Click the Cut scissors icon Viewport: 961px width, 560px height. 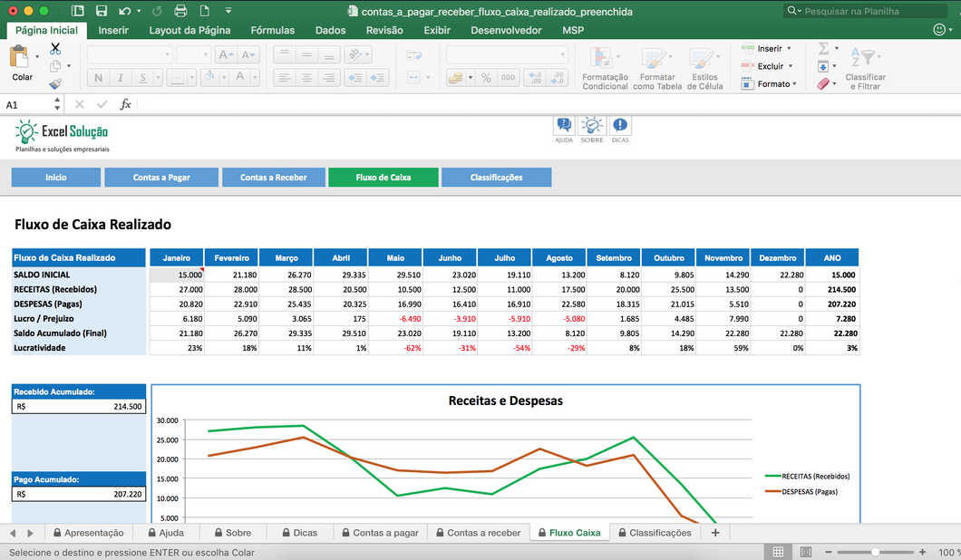click(55, 48)
